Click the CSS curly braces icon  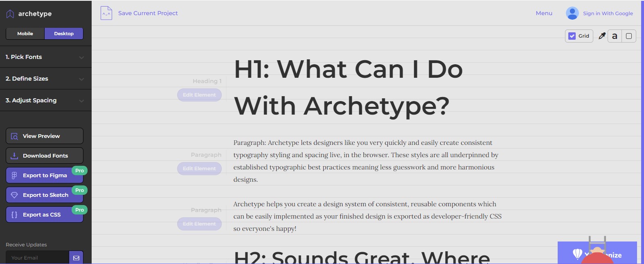pyautogui.click(x=14, y=215)
